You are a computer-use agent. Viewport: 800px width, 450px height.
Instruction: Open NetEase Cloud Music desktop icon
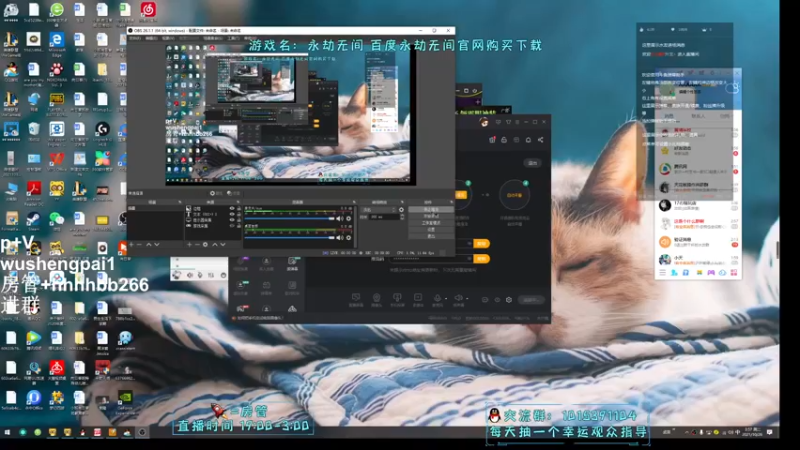148,10
